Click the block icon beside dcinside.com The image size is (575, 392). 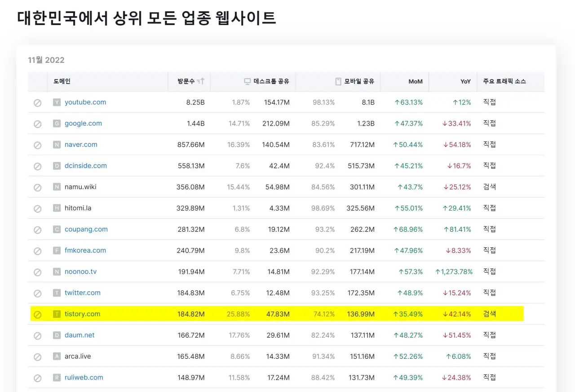tap(38, 166)
